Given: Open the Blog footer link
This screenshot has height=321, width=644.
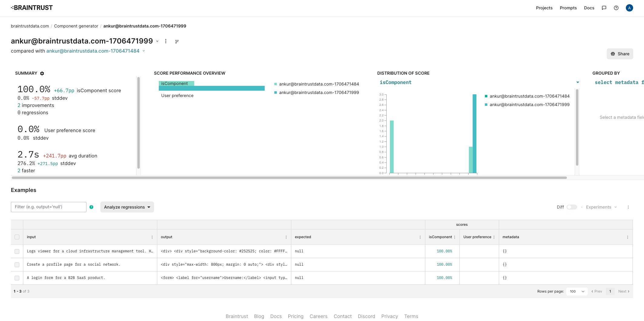Looking at the screenshot, I should [x=259, y=316].
